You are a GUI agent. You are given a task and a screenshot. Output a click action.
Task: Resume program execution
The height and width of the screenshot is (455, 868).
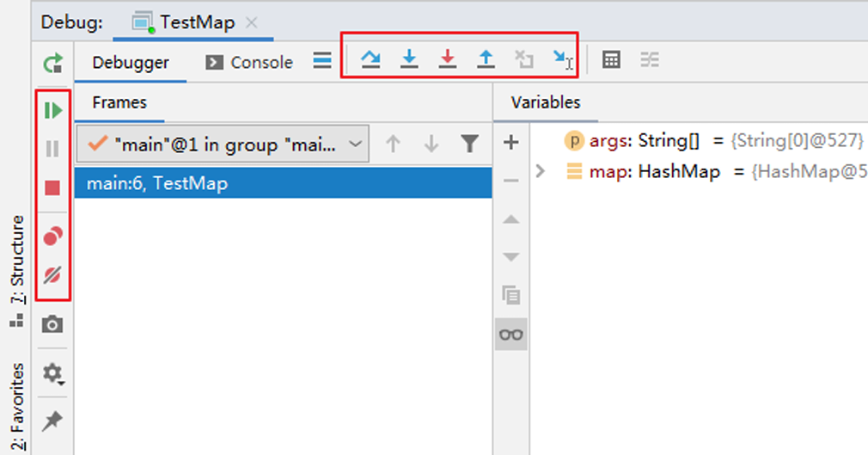point(53,110)
